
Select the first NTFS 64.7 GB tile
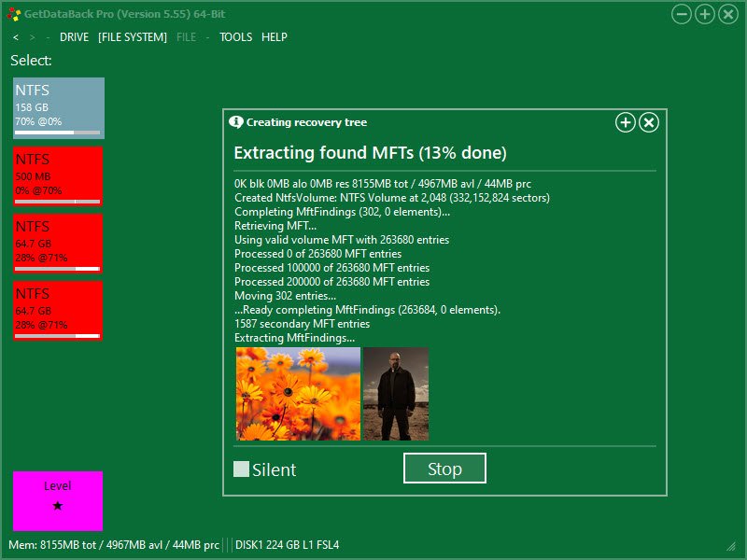point(58,244)
